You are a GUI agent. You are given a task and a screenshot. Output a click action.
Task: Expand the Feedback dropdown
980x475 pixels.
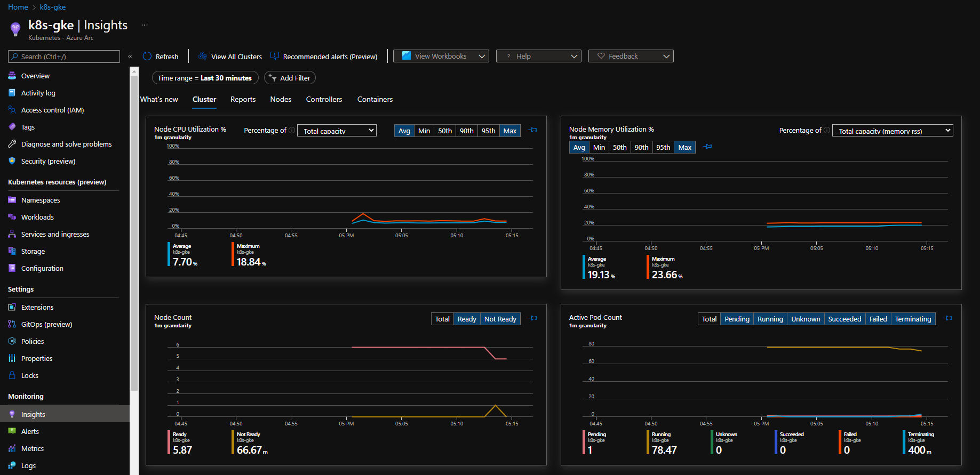coord(631,56)
